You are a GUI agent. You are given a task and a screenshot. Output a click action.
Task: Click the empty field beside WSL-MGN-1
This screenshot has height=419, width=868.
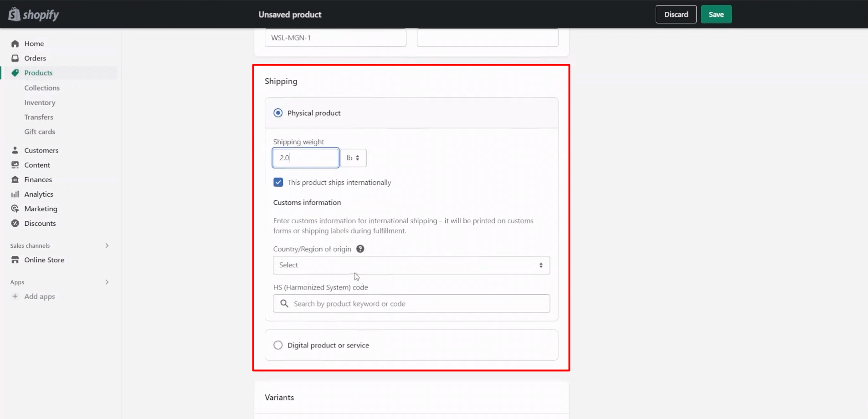point(488,37)
